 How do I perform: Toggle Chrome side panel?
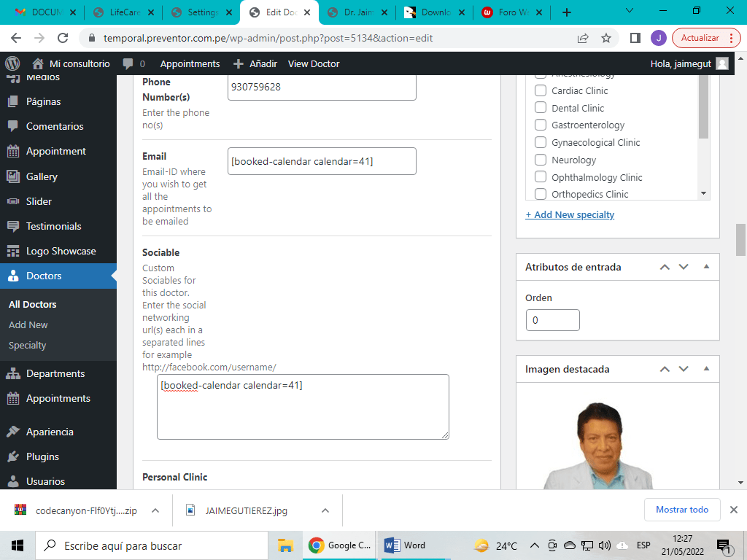tap(635, 38)
